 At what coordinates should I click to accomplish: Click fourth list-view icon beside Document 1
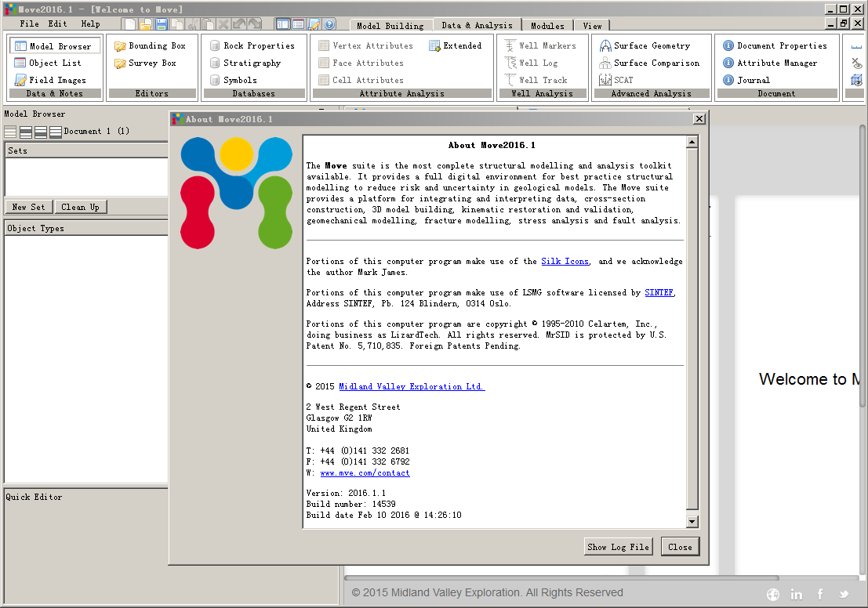tap(56, 132)
